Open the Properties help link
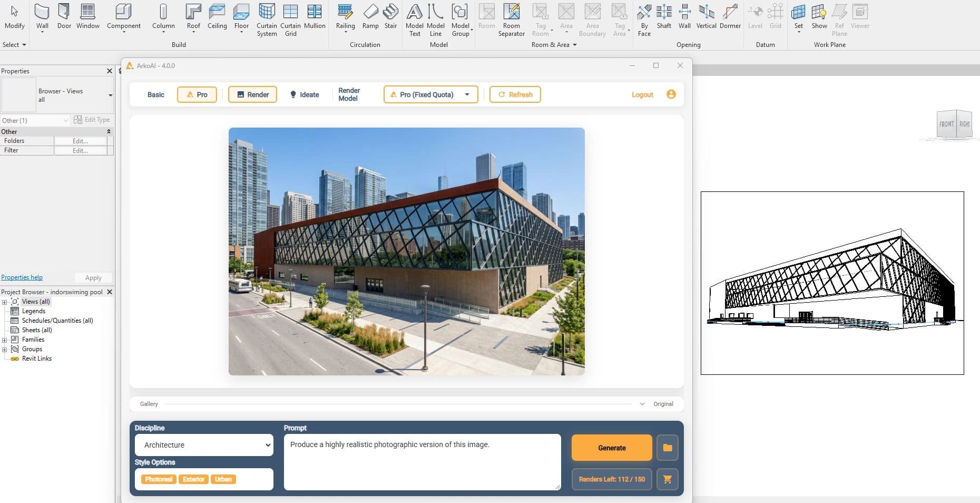Viewport: 980px width, 503px height. [x=22, y=277]
